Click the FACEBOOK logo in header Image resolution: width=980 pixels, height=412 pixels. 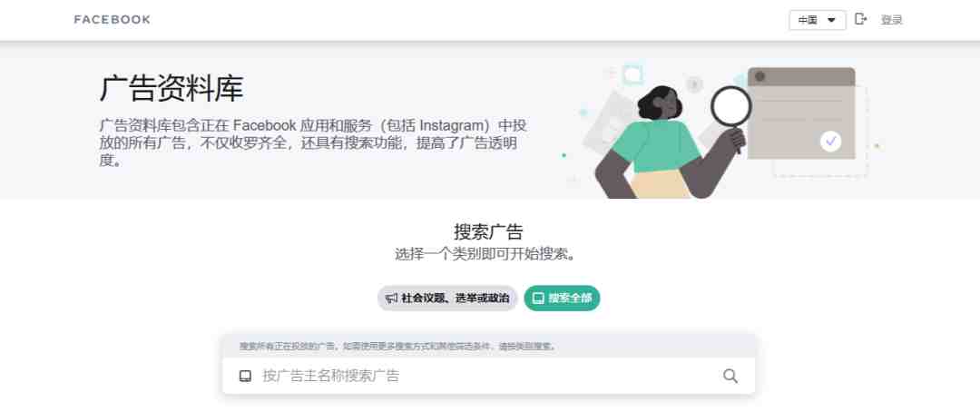(x=112, y=19)
